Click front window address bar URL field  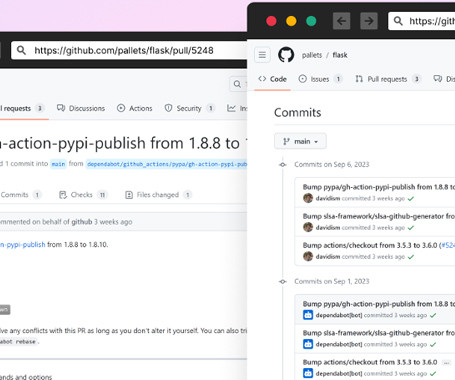point(422,21)
